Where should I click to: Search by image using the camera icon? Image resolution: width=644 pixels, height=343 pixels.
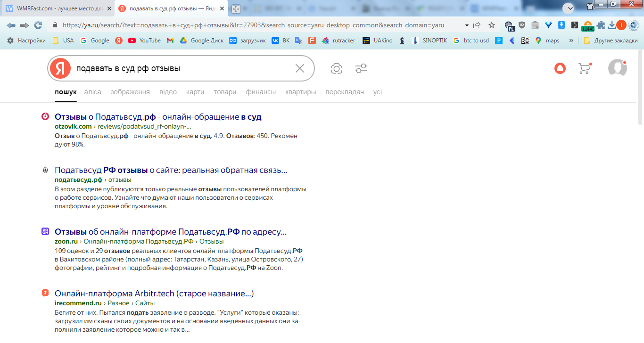click(337, 69)
